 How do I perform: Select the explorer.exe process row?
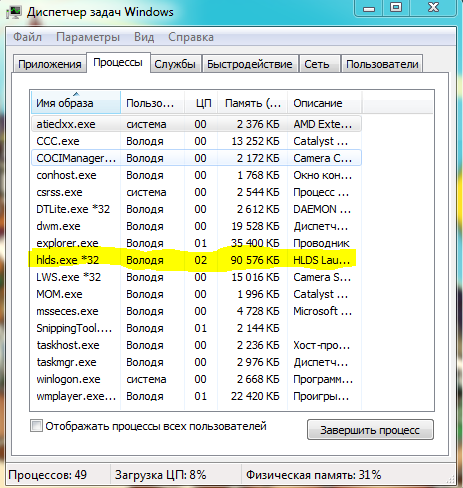pos(196,243)
